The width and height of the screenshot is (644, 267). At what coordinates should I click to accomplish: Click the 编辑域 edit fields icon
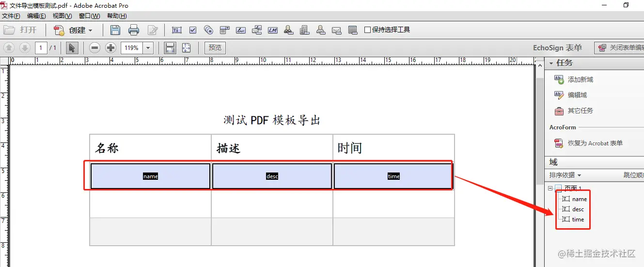coord(559,95)
